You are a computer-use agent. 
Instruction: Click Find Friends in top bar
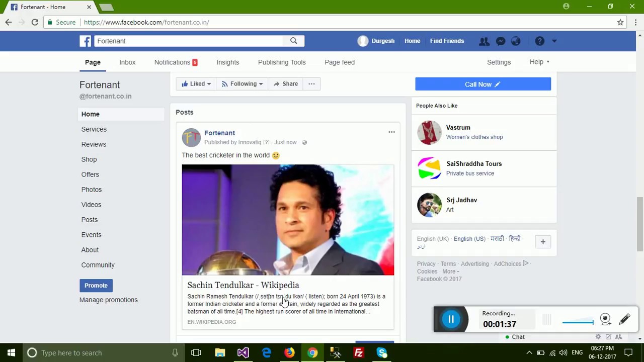(x=447, y=41)
